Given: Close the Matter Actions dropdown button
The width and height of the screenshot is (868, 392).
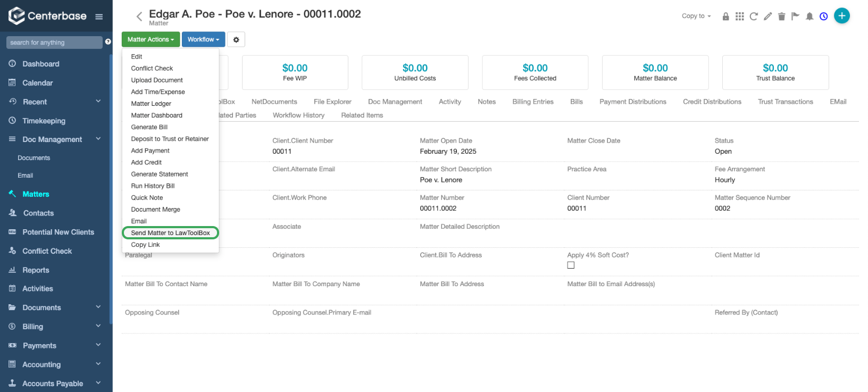Looking at the screenshot, I should pos(151,39).
